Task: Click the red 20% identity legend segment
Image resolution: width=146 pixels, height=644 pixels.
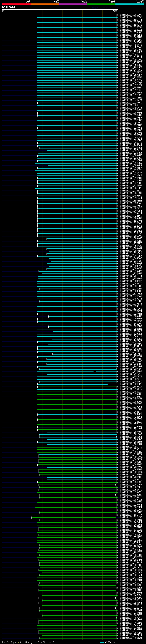Action: point(16,4)
